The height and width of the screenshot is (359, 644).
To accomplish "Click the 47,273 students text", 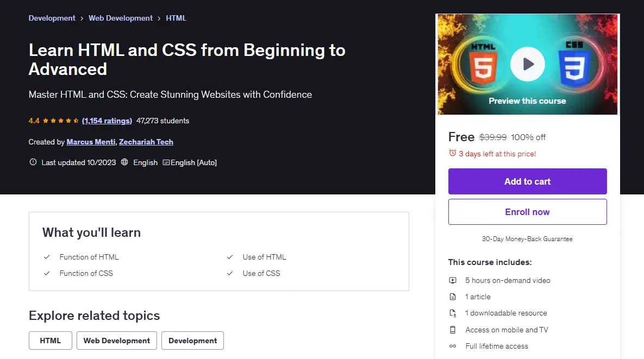I will pos(162,121).
